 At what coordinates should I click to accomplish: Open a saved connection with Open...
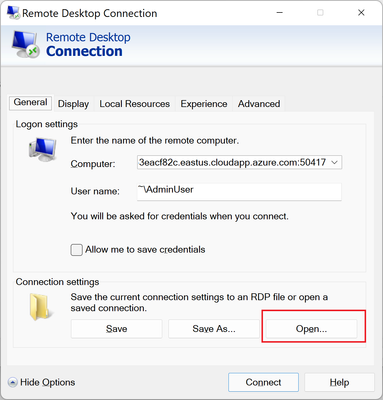click(x=311, y=329)
